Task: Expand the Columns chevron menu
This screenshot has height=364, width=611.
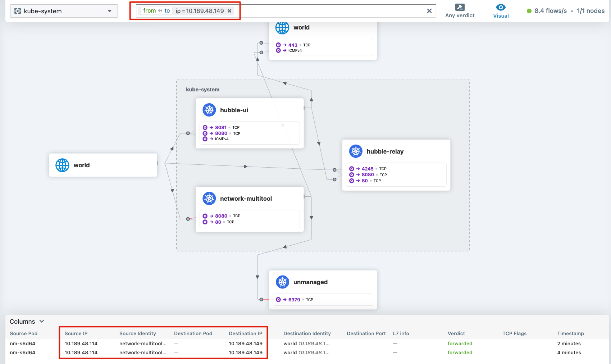Action: [x=42, y=321]
